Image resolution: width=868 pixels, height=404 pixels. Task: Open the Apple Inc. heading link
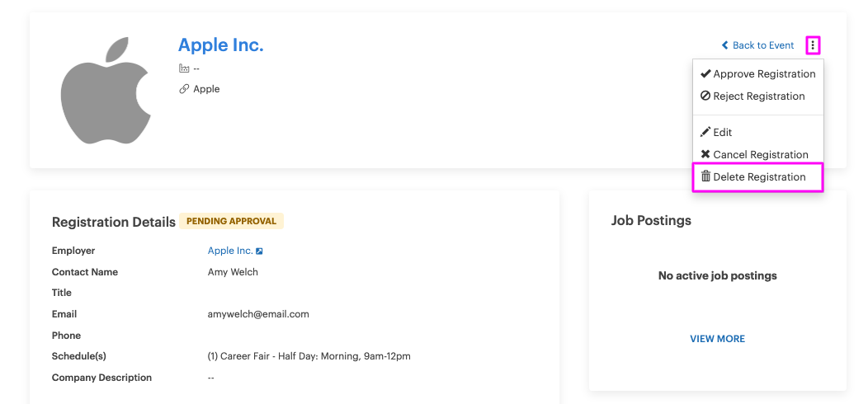click(221, 45)
